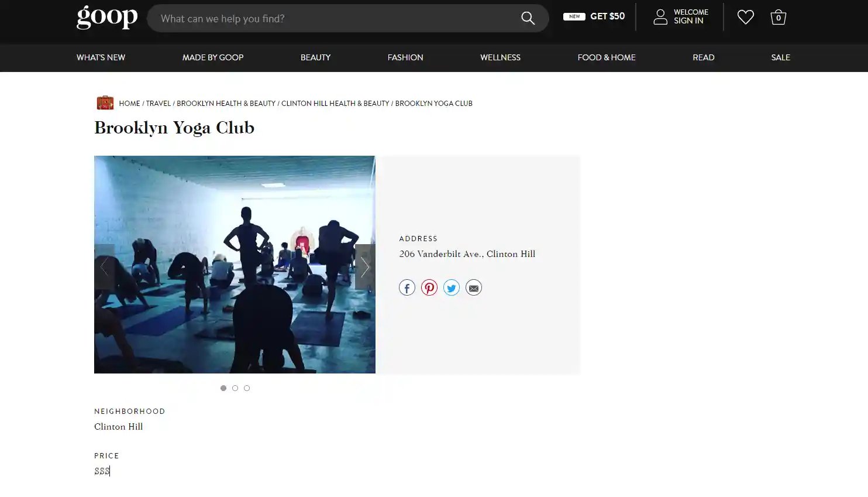The height and width of the screenshot is (497, 868).
Task: Click the Get $50 offer
Action: (x=607, y=16)
